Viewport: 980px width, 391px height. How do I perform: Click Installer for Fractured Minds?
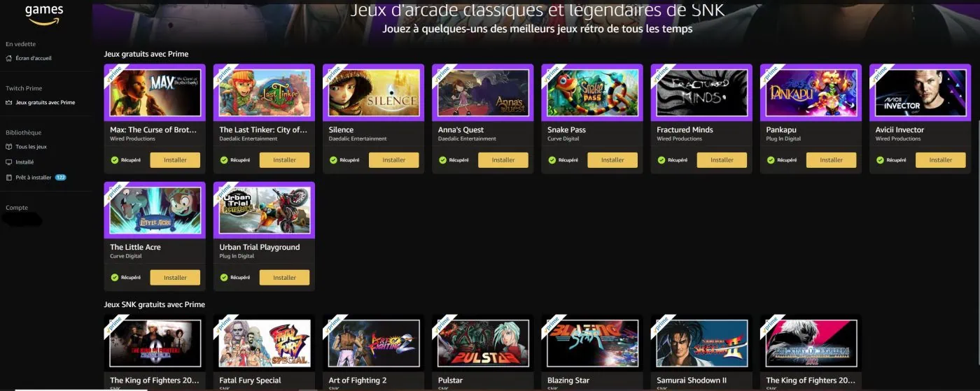pos(722,160)
